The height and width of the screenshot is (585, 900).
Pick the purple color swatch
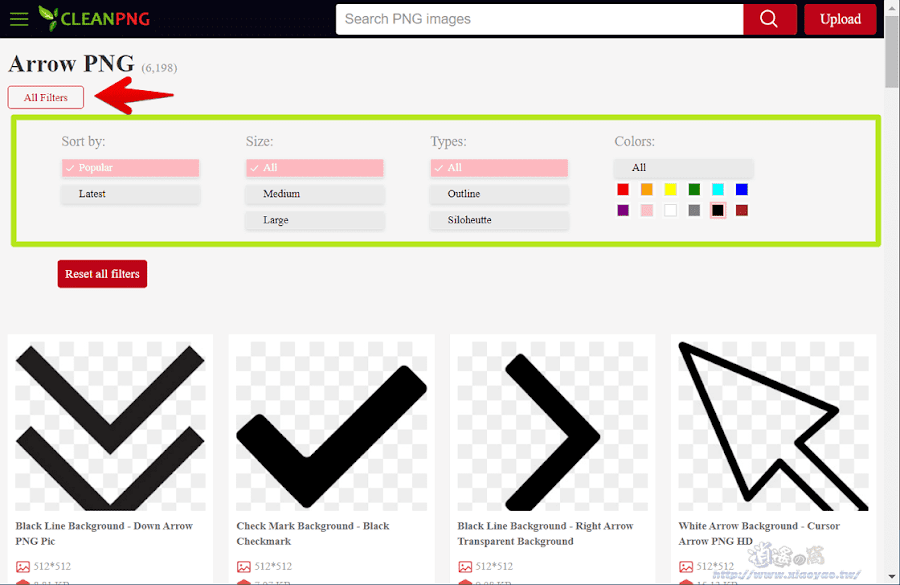[623, 211]
